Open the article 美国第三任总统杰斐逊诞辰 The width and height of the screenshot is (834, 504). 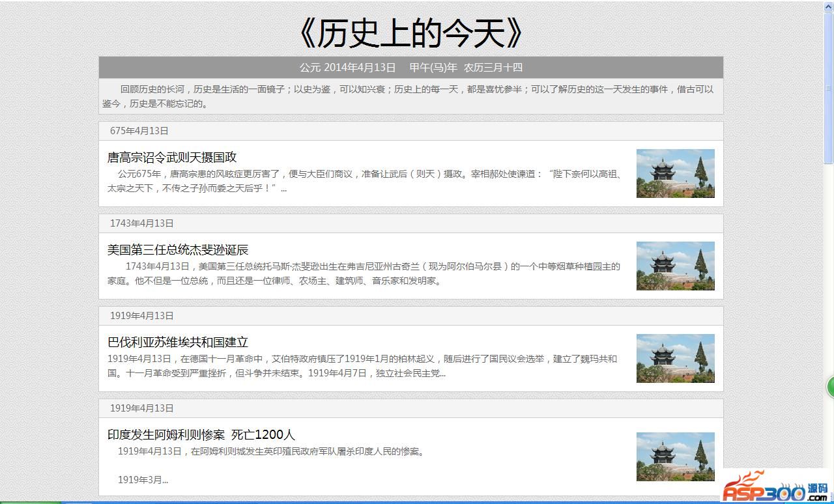pyautogui.click(x=178, y=250)
